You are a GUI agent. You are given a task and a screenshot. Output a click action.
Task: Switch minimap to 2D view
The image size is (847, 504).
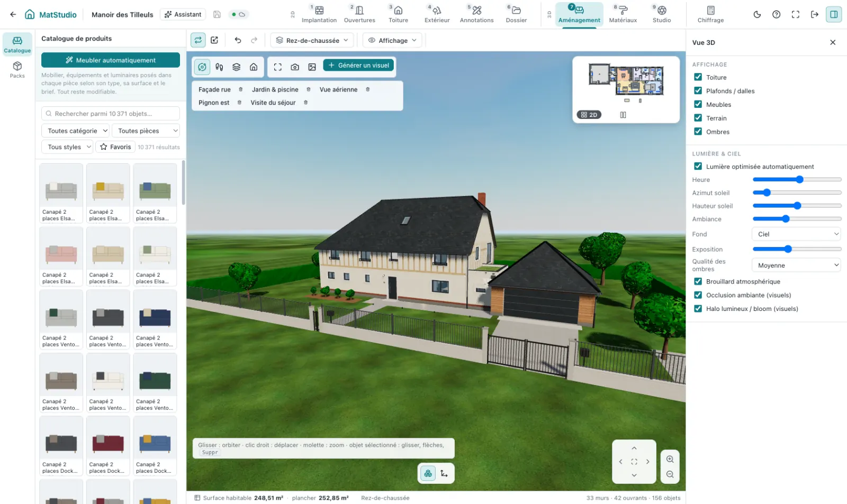click(589, 115)
